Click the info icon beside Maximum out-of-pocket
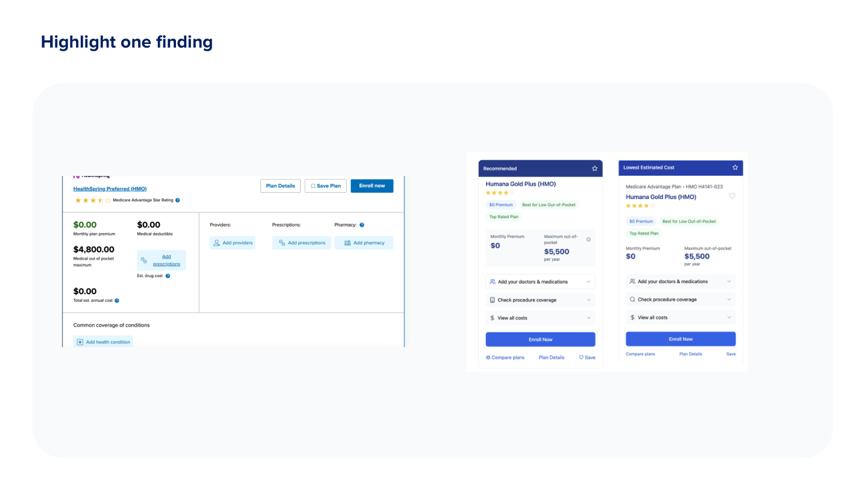Viewport: 868px width, 488px height. coord(588,239)
